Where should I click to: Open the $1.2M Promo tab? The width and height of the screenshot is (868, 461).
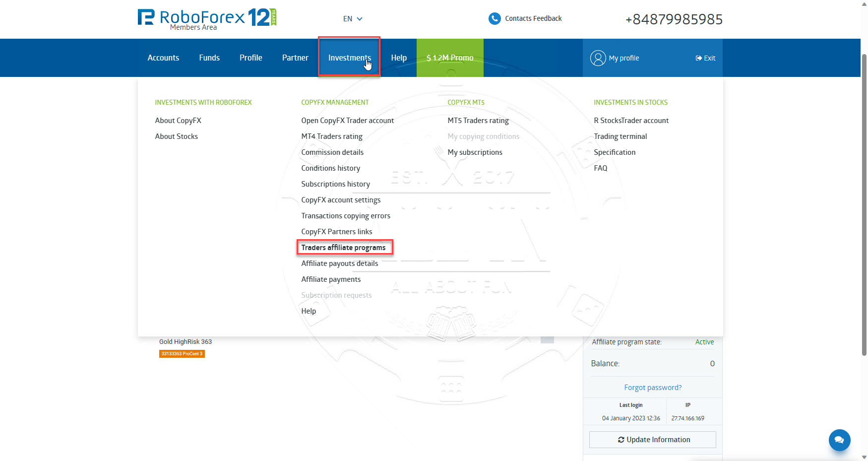(x=450, y=58)
